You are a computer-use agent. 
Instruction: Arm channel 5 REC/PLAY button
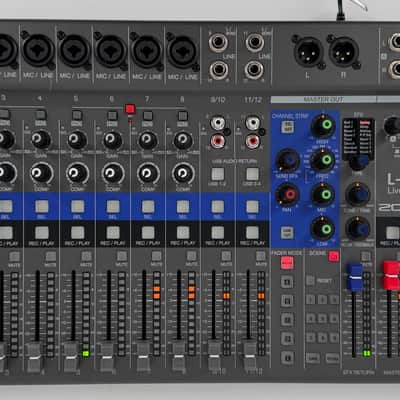click(x=78, y=232)
